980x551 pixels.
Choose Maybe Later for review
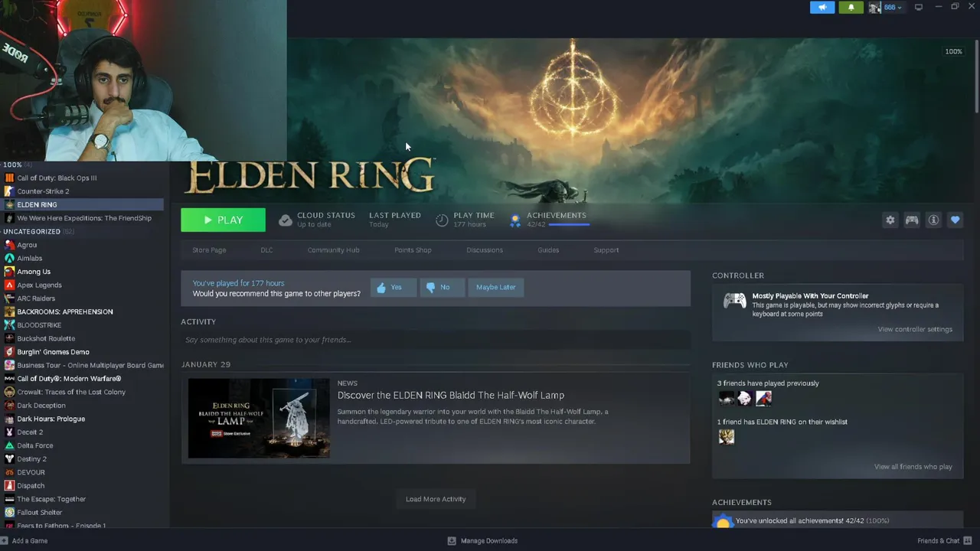tap(495, 287)
